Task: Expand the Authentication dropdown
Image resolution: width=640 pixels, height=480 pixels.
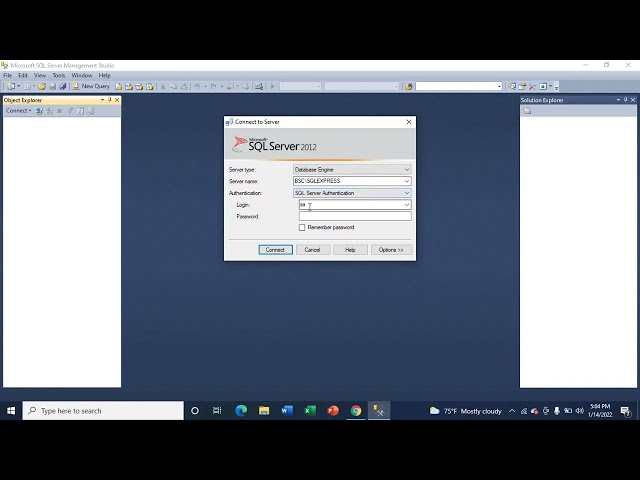Action: (407, 193)
